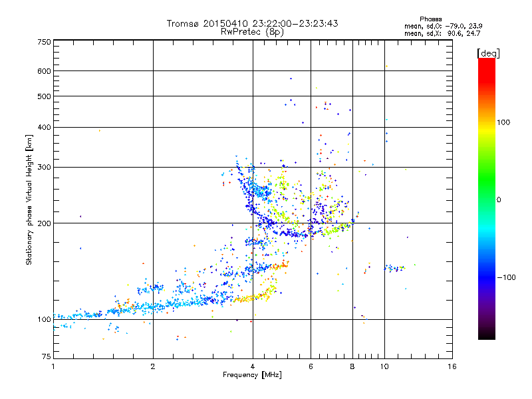Click the colorbar tick label '0'

499,200
